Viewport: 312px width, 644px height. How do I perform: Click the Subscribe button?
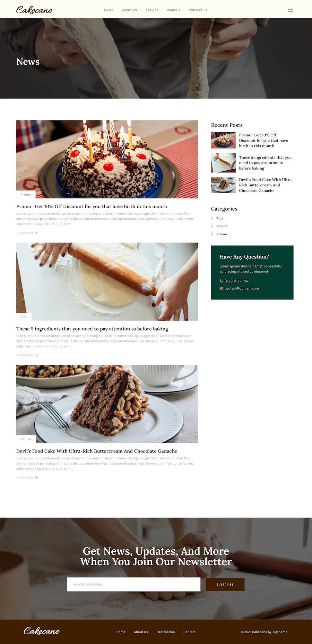coord(225,584)
